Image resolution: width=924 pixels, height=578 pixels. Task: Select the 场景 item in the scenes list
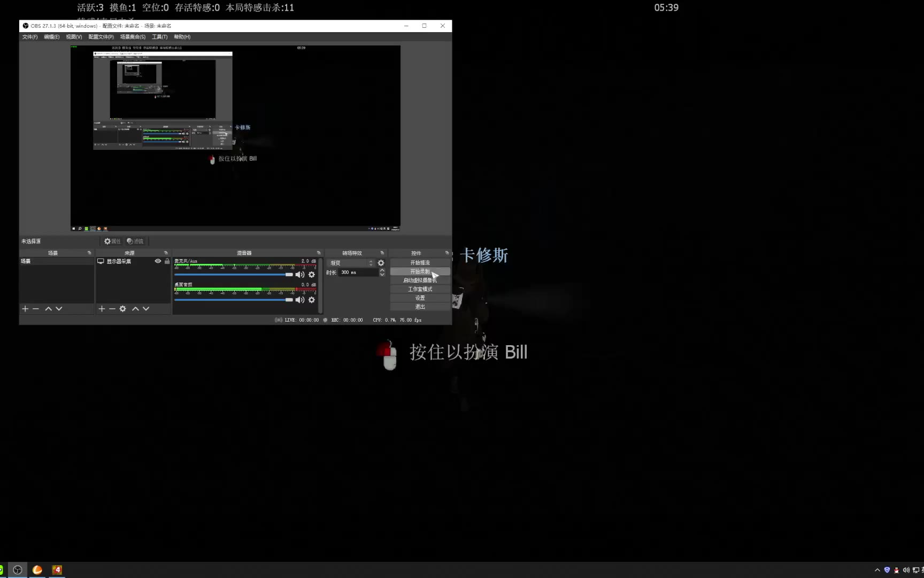pos(57,261)
